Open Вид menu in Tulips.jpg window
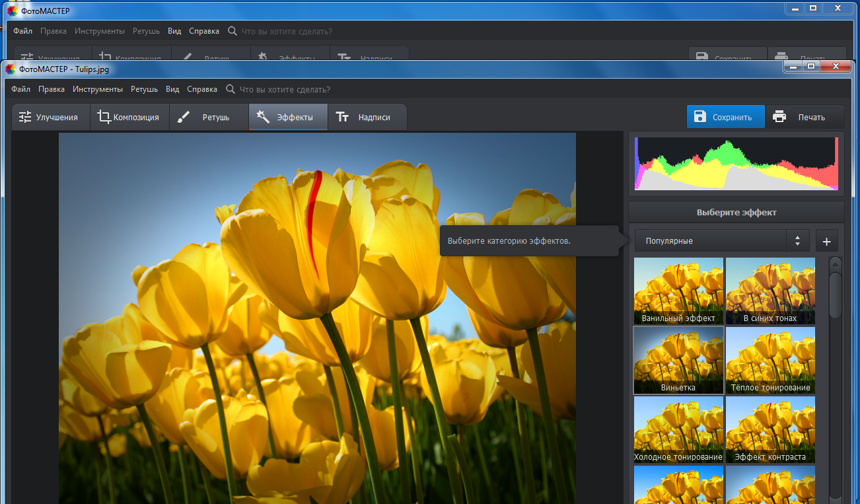Viewport: 860px width, 504px height. pyautogui.click(x=172, y=89)
